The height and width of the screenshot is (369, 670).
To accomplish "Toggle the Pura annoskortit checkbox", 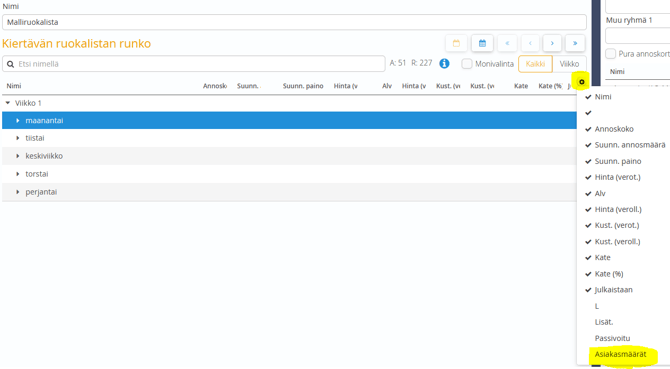I will (x=611, y=54).
